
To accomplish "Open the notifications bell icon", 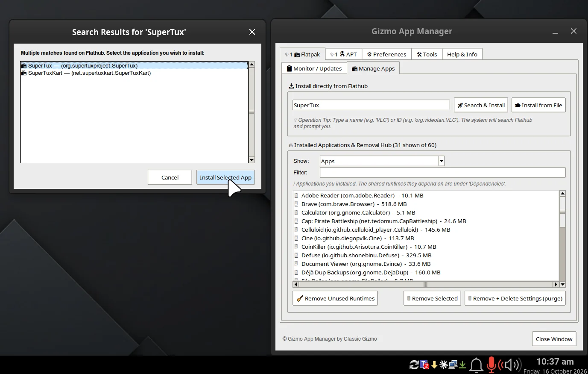I will 476,365.
